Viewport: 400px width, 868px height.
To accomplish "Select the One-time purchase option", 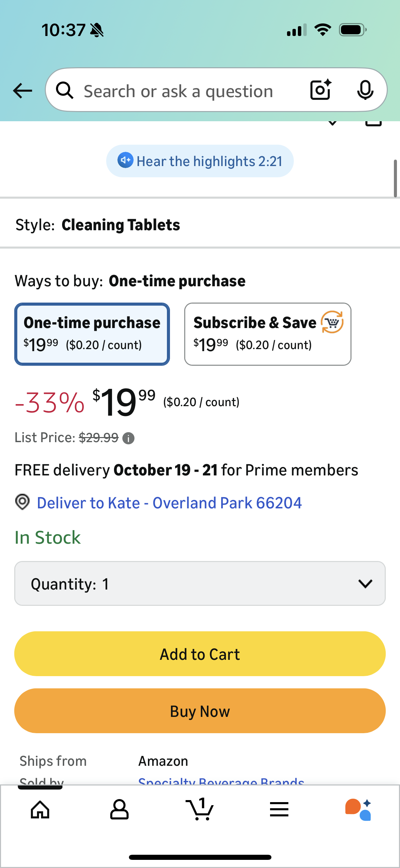I will 92,334.
